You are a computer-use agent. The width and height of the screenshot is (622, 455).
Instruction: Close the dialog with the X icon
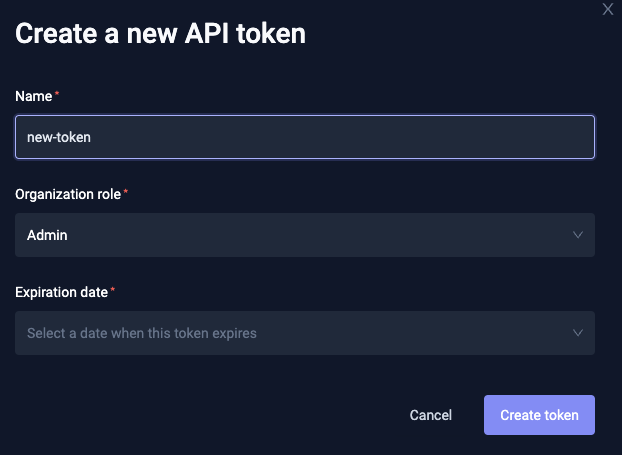pyautogui.click(x=608, y=9)
